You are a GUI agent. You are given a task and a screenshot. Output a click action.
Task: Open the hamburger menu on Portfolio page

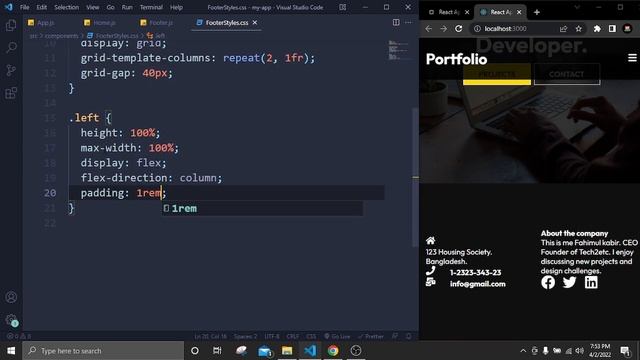[632, 58]
